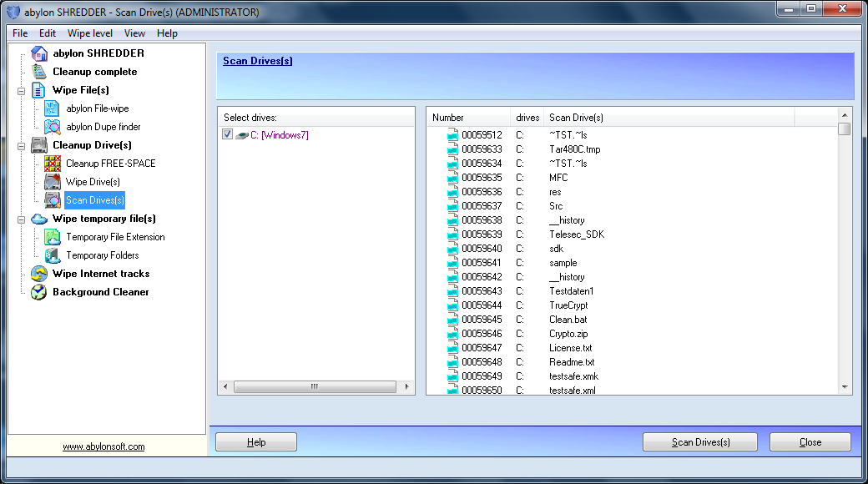The image size is (868, 484).
Task: Select Cleanup FREE-SPACE in the tree
Action: (111, 164)
